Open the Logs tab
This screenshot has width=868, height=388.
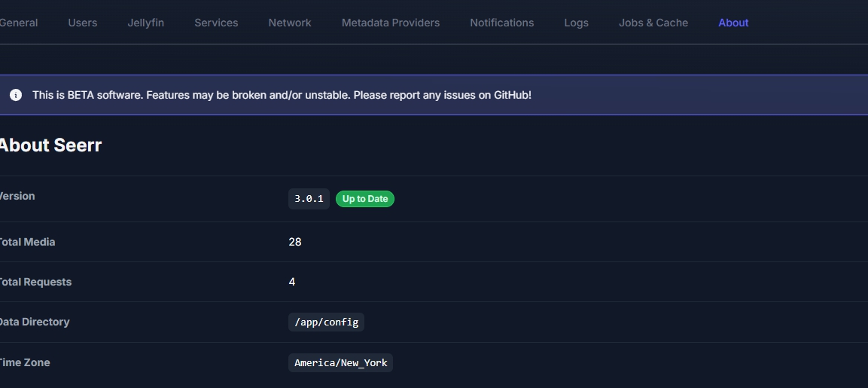[x=576, y=23]
